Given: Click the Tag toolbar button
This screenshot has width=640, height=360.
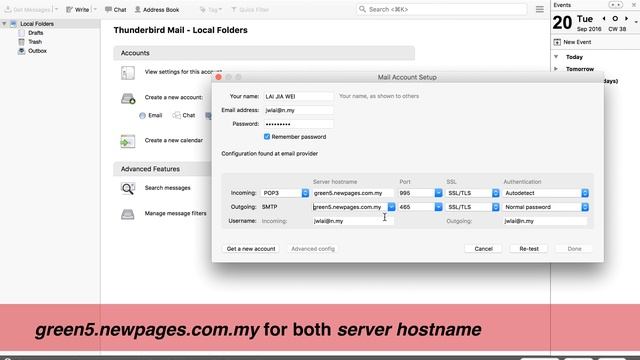Looking at the screenshot, I should [x=211, y=9].
